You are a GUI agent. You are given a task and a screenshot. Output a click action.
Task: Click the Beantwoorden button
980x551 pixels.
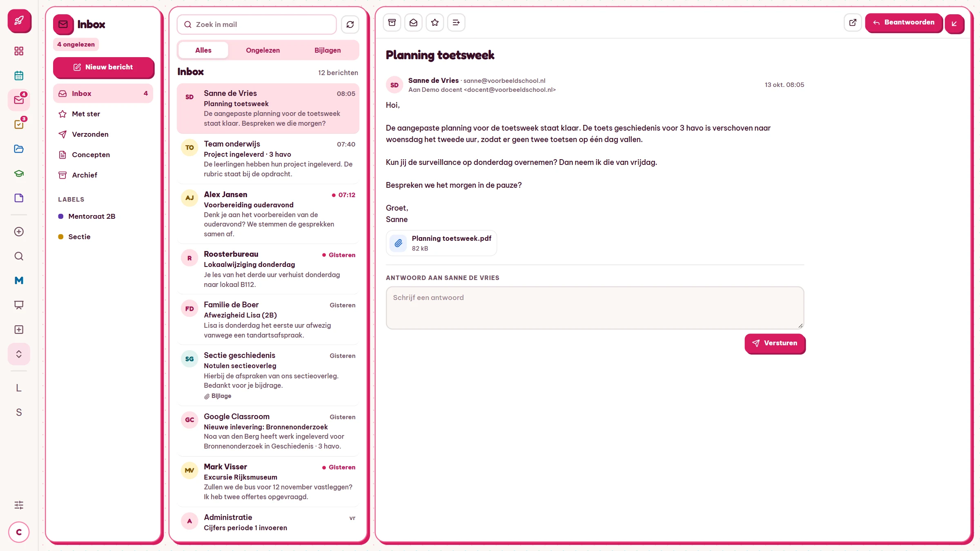[x=904, y=22]
